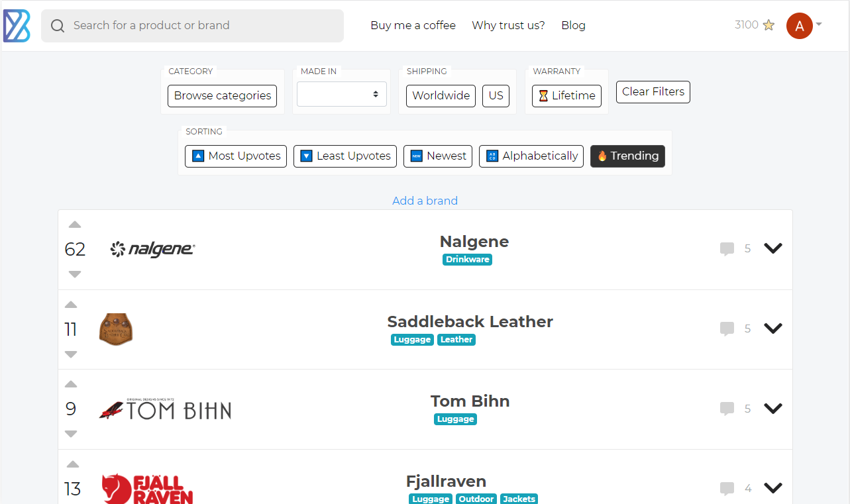Open Fjallraven brand title
Image resolution: width=850 pixels, height=504 pixels.
click(447, 481)
